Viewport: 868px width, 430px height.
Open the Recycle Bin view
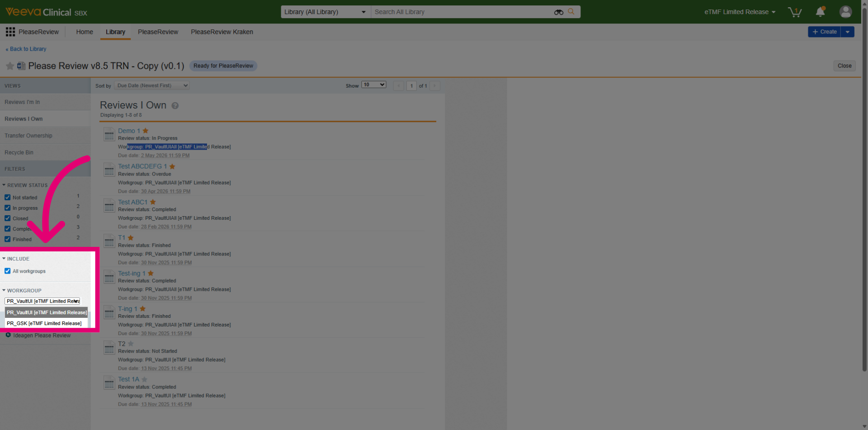45,152
